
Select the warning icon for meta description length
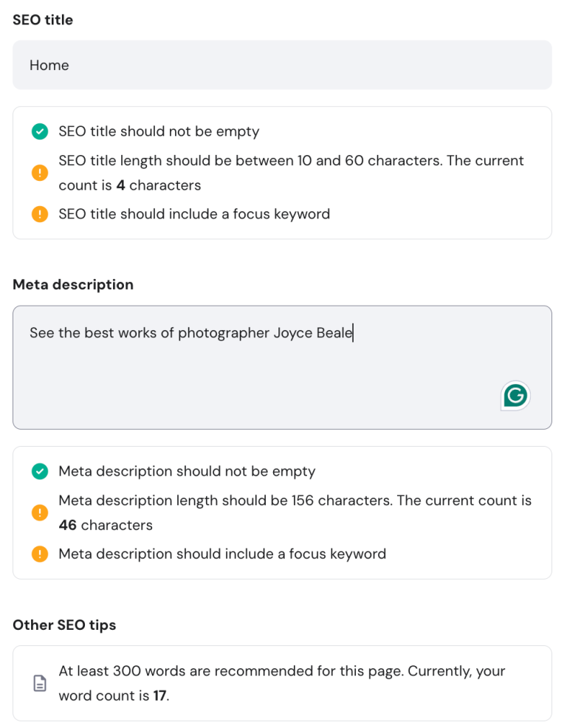(39, 512)
